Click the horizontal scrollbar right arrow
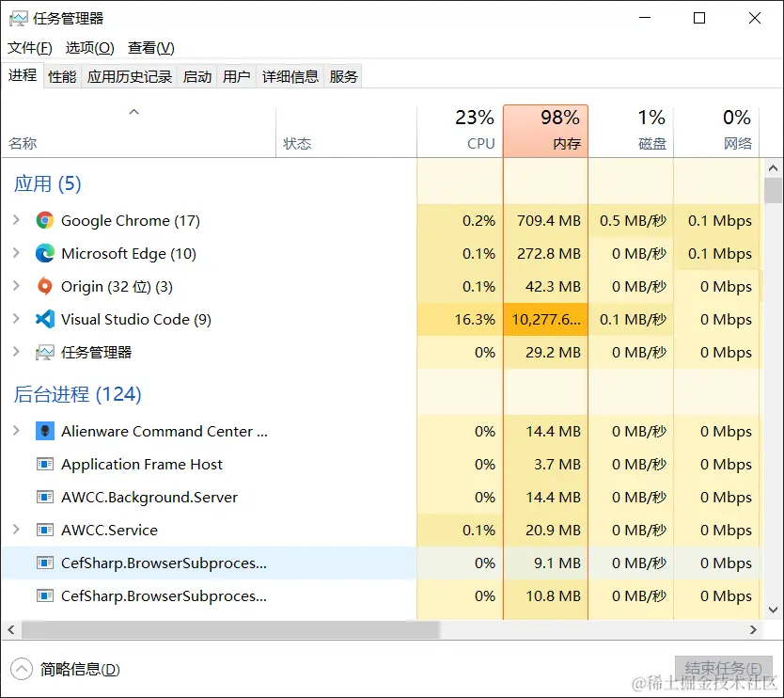This screenshot has width=784, height=698. coord(754,629)
